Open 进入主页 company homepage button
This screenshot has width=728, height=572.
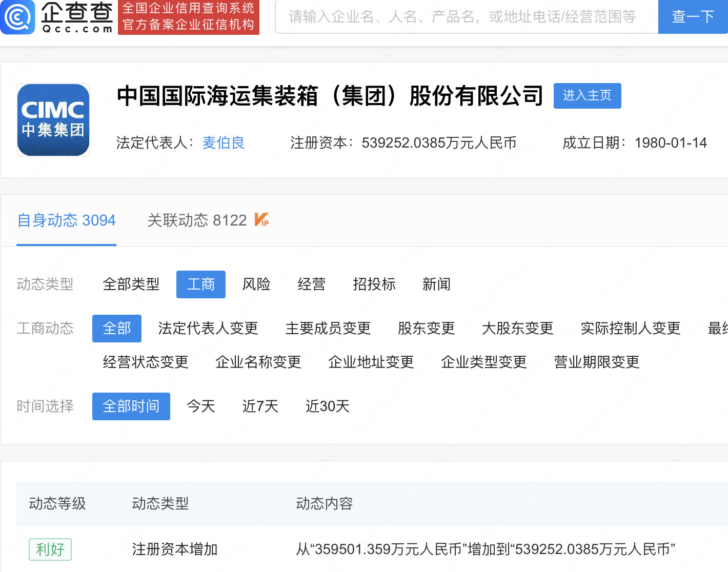click(x=588, y=96)
